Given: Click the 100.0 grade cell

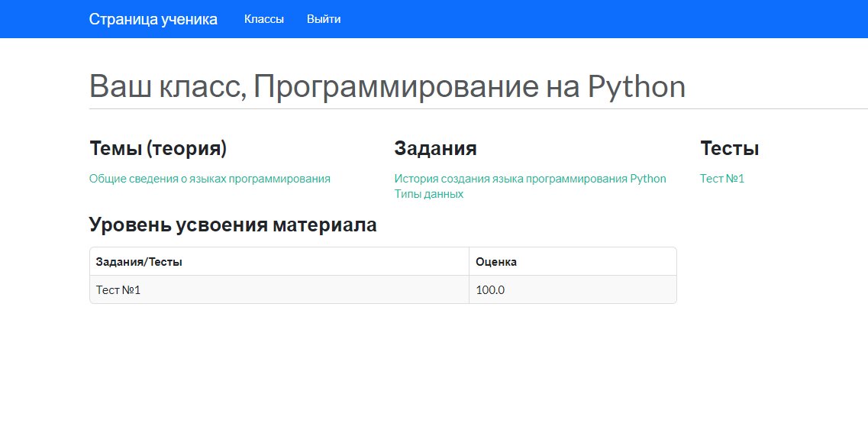Looking at the screenshot, I should [x=573, y=289].
